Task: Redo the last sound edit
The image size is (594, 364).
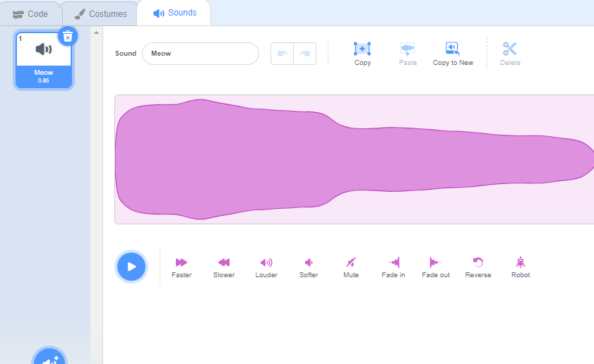Action: [305, 54]
